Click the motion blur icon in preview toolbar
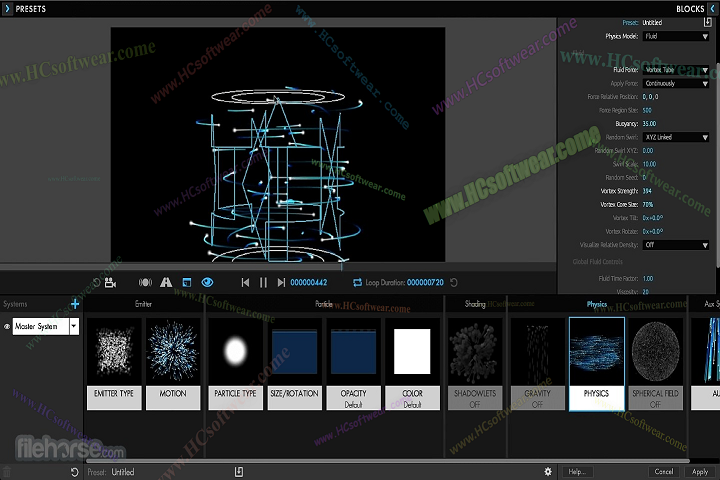This screenshot has height=480, width=720. [x=145, y=283]
